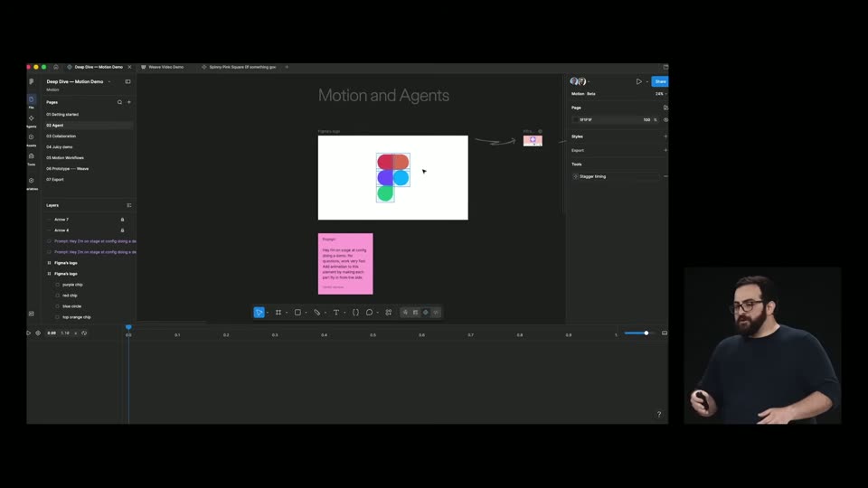868x488 pixels.
Task: Switch to Weave Video Demo tab
Action: tap(163, 67)
